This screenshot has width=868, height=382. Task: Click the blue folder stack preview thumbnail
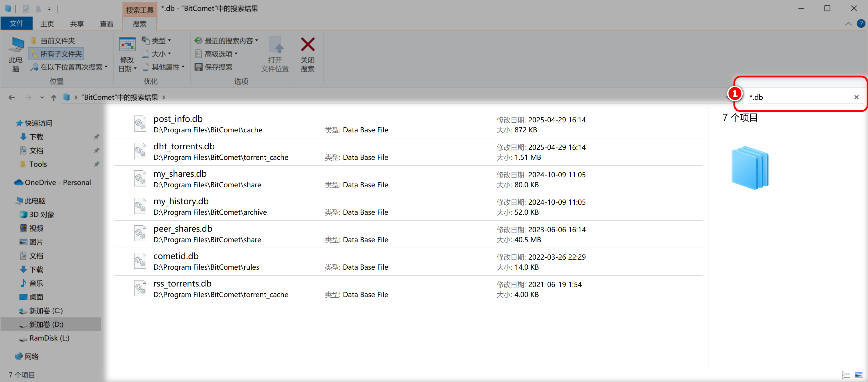pyautogui.click(x=750, y=168)
